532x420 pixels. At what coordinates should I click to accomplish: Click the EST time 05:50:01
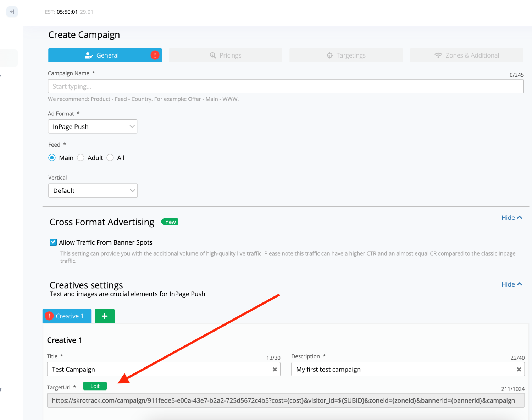tap(67, 12)
